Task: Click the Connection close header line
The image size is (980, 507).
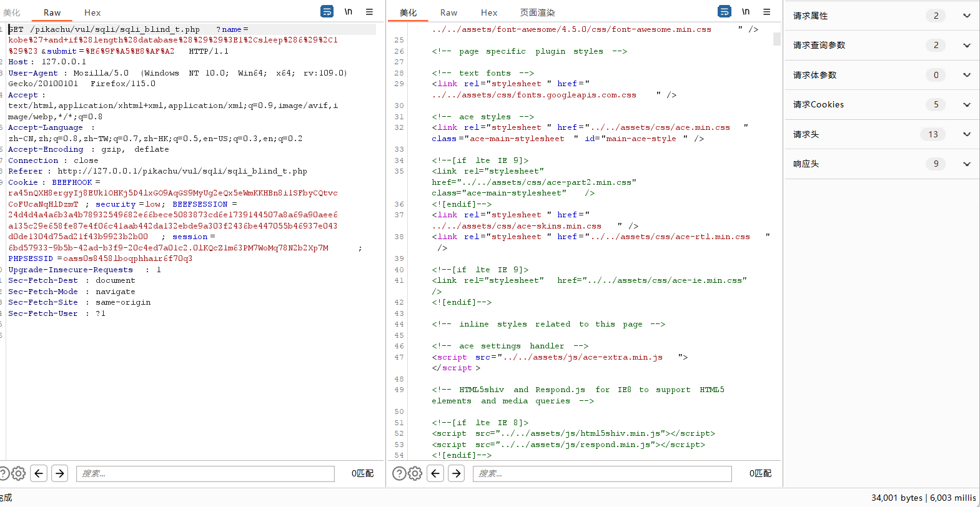Action: [53, 160]
